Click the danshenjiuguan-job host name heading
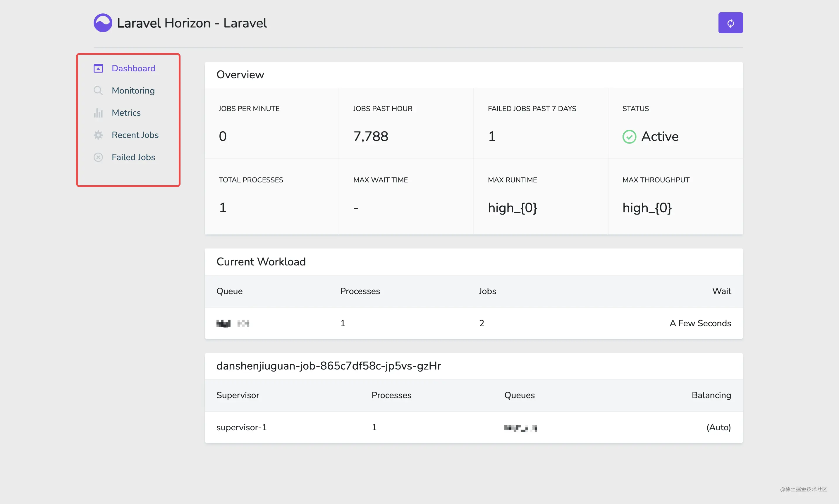This screenshot has width=839, height=504. tap(329, 366)
